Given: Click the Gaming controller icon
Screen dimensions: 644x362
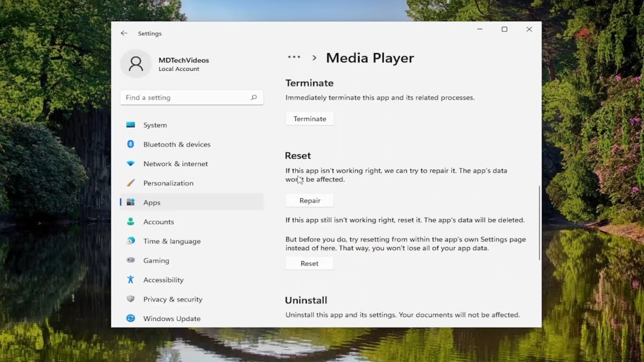Looking at the screenshot, I should pyautogui.click(x=131, y=260).
